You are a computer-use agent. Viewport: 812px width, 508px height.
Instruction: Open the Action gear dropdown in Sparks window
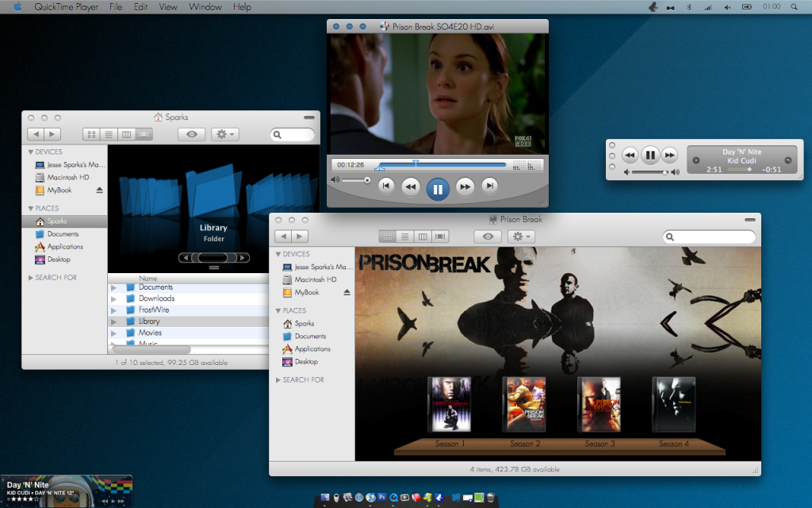[224, 135]
